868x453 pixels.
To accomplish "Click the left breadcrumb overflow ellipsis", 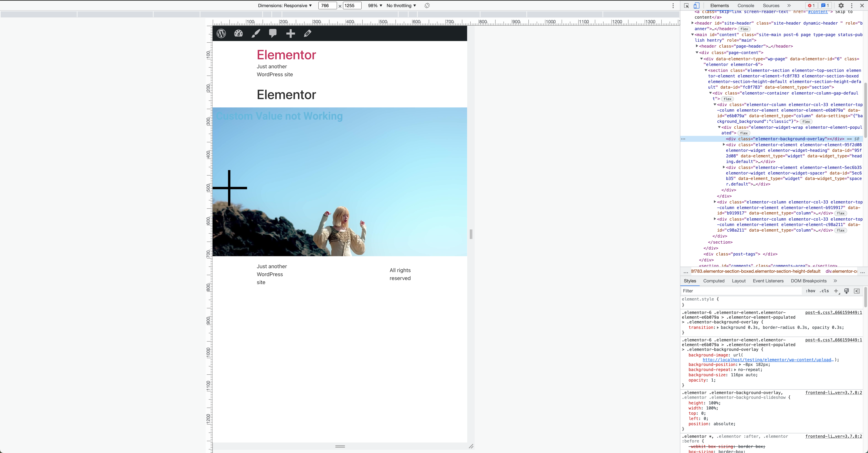I will point(686,272).
